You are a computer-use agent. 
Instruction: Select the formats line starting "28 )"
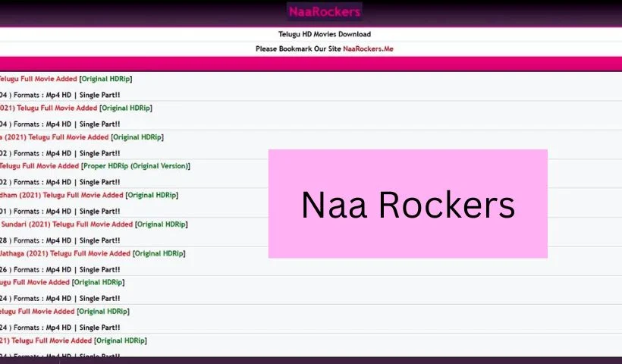pos(60,240)
